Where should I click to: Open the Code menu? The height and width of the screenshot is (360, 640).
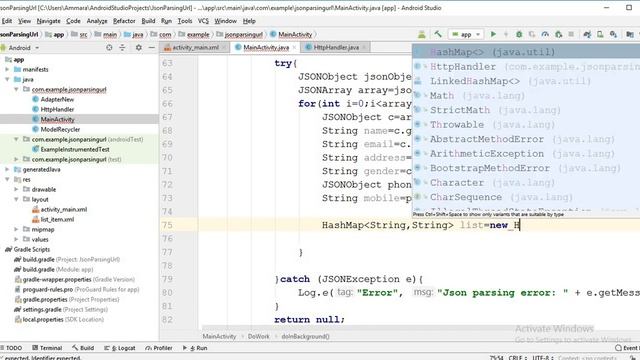pos(73,21)
